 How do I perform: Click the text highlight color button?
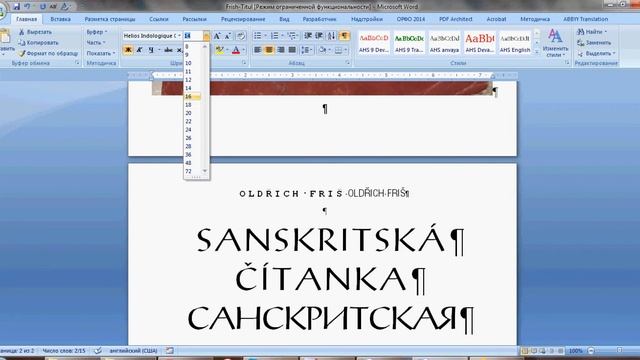220,50
